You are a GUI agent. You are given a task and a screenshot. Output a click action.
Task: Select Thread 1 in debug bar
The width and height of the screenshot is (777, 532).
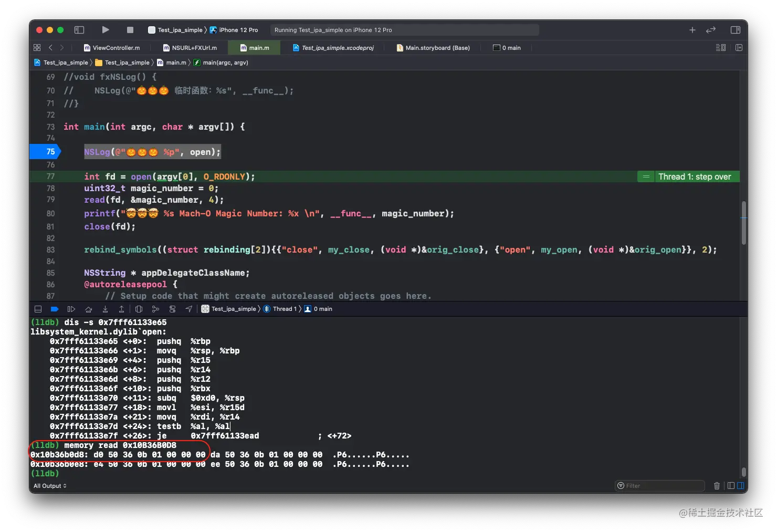[x=280, y=309]
